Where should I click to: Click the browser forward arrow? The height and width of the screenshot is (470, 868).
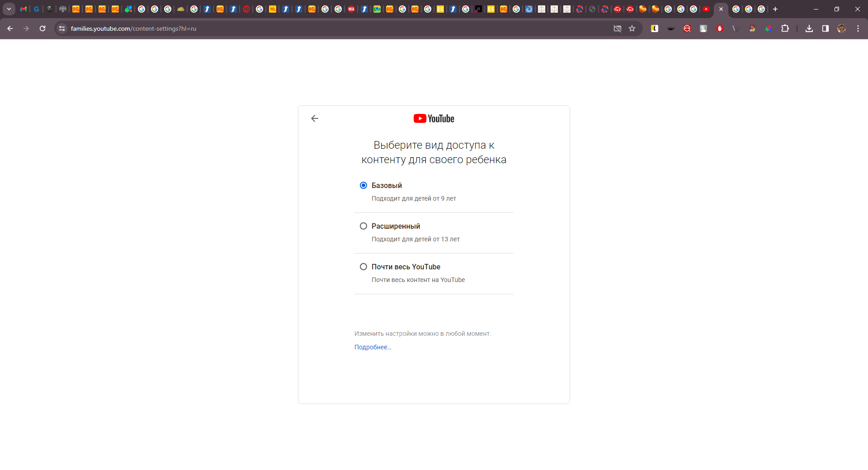pyautogui.click(x=26, y=28)
